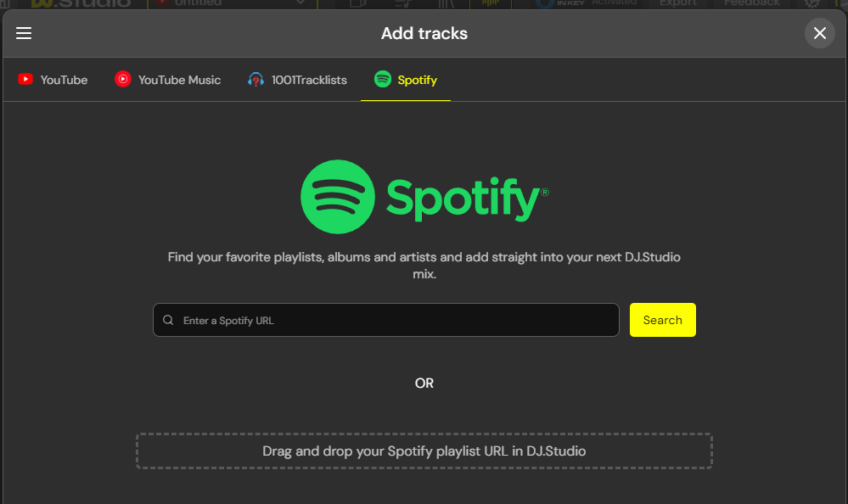Click the Export button in top bar

click(x=677, y=3)
